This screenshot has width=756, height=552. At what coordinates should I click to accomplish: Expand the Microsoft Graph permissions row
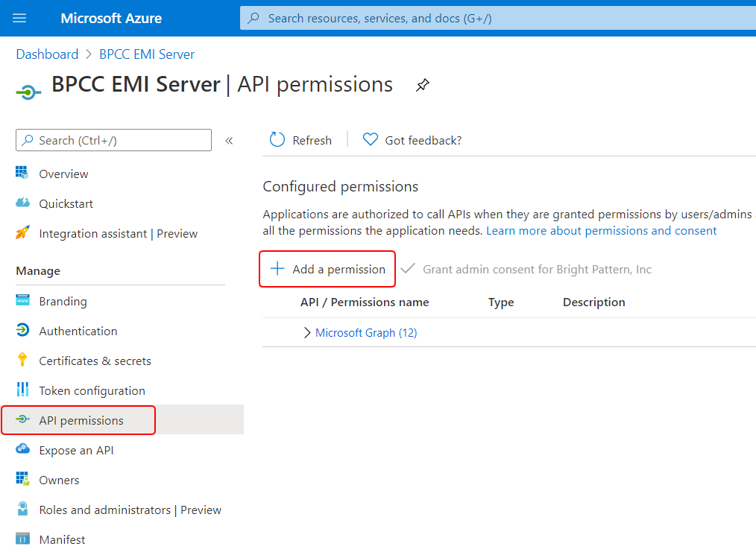[x=306, y=333]
